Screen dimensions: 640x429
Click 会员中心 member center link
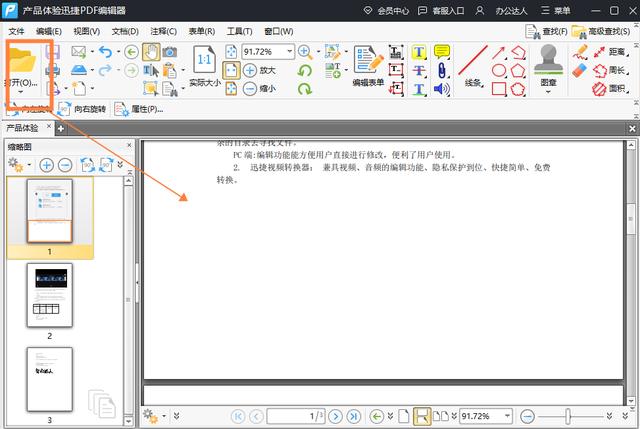point(386,11)
